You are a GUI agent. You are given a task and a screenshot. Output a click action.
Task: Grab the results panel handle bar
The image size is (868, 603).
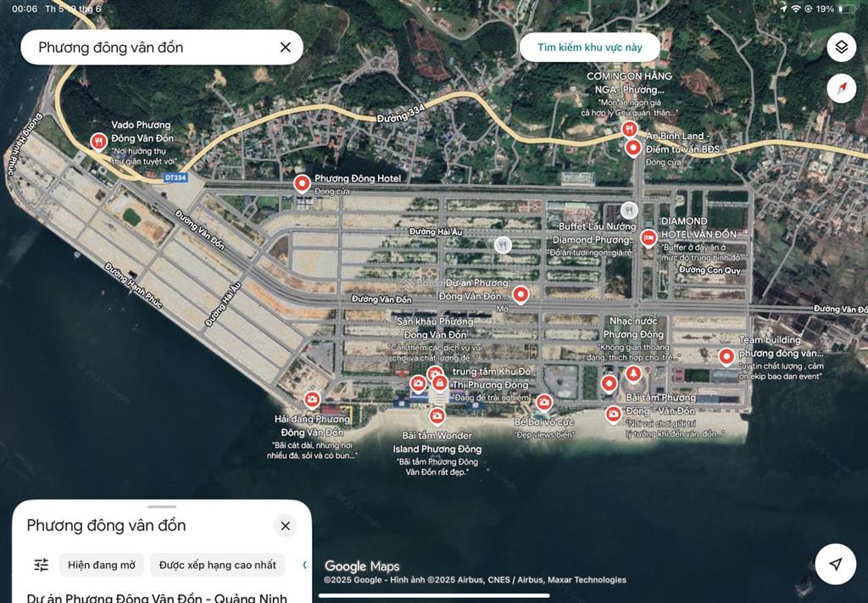point(162,506)
